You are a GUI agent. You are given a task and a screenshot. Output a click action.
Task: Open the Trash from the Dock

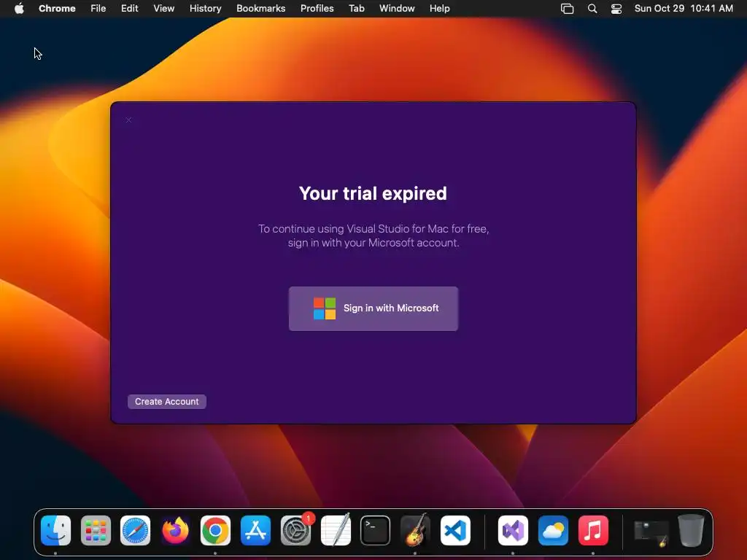point(691,531)
